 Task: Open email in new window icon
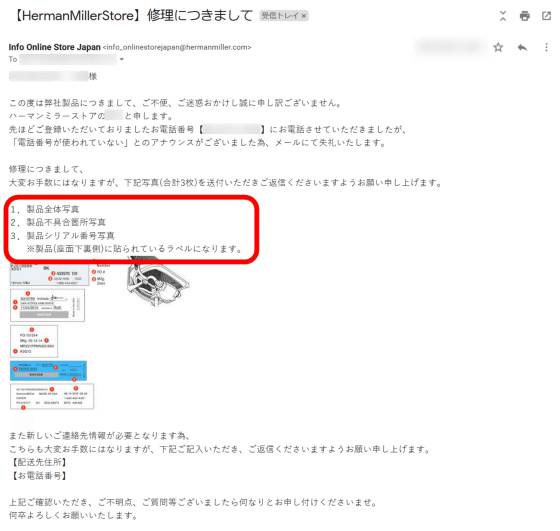coord(546,16)
